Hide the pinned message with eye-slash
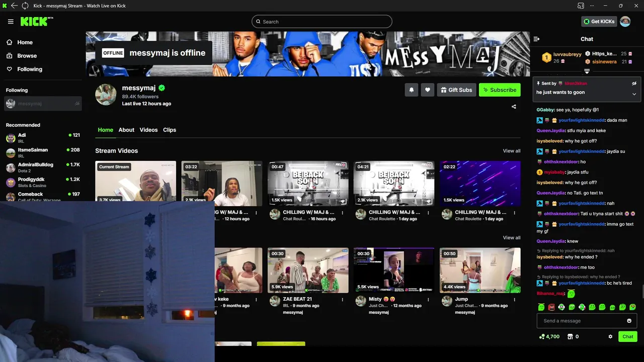Screen dimensions: 644x362 tap(634, 83)
